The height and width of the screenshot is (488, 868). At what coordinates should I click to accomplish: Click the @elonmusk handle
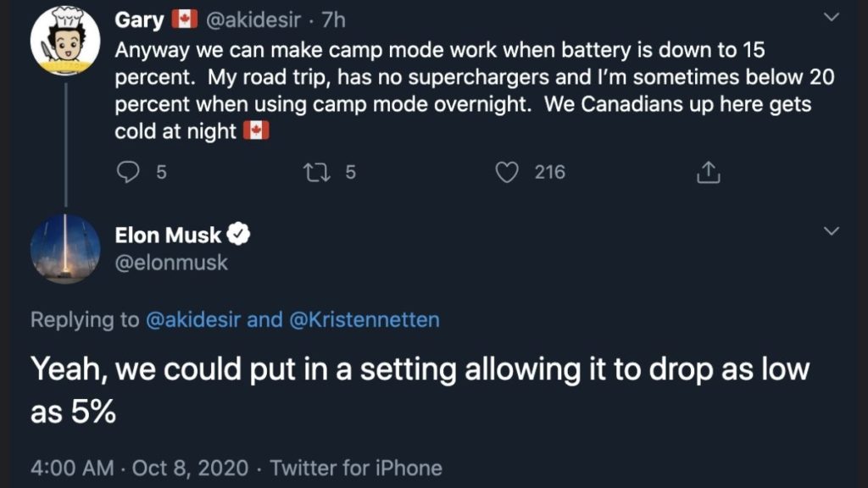(x=171, y=263)
